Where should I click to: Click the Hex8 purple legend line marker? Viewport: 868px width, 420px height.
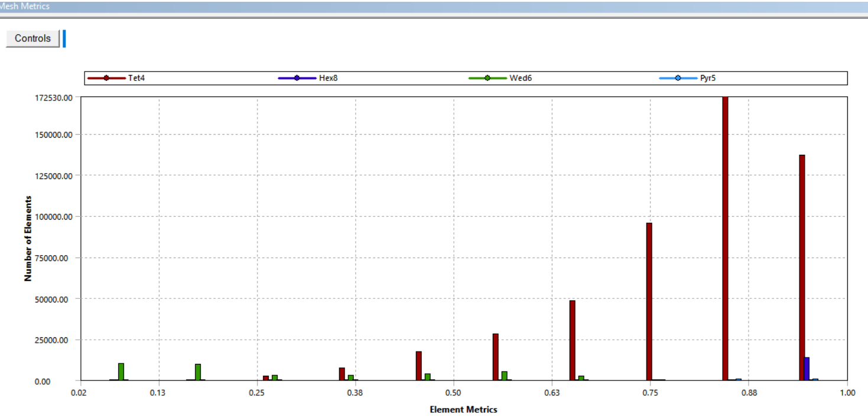pyautogui.click(x=297, y=78)
